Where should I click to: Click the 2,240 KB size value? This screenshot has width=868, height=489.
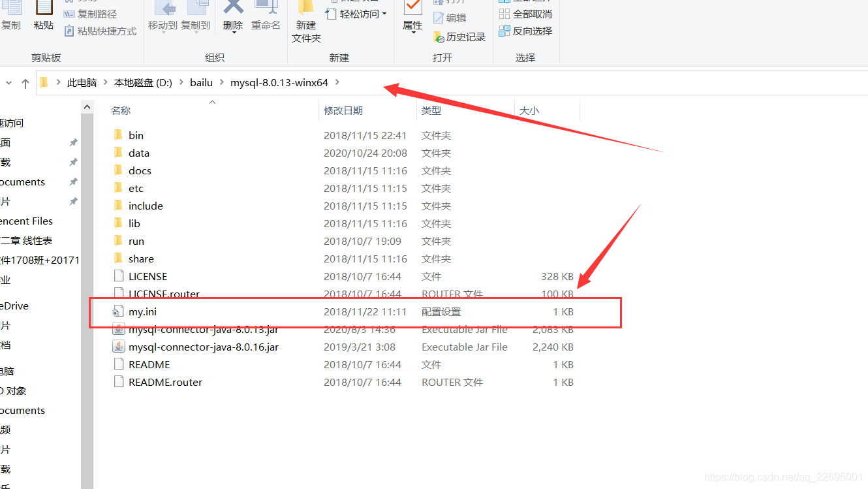pos(553,347)
